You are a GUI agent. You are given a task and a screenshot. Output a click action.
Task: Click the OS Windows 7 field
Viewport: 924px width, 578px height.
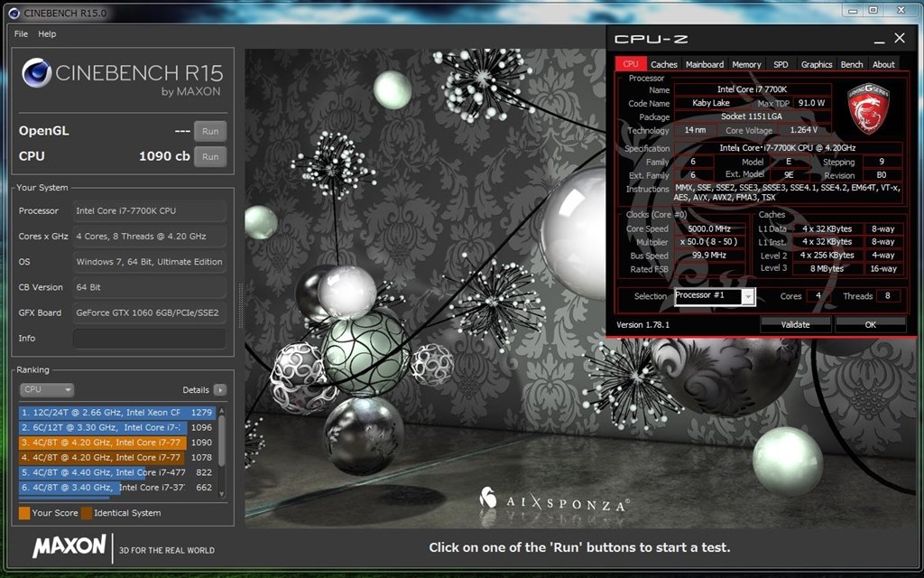[x=150, y=262]
